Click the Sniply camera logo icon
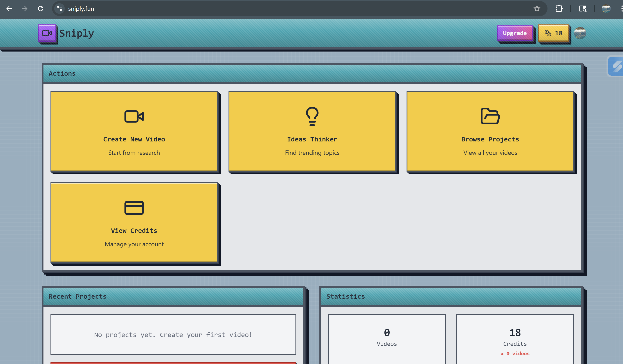 click(47, 33)
